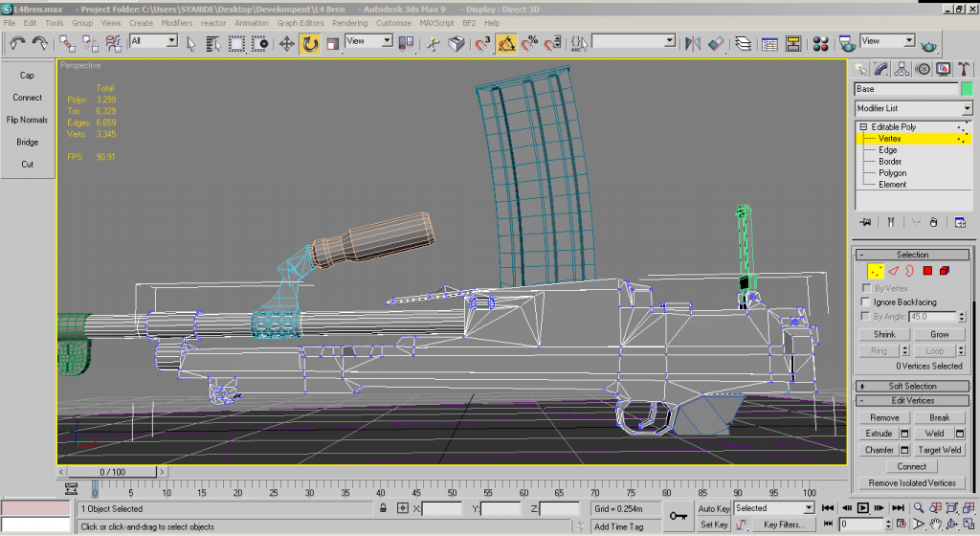Toggle the selection lock icon
Image resolution: width=980 pixels, height=536 pixels.
(x=383, y=508)
